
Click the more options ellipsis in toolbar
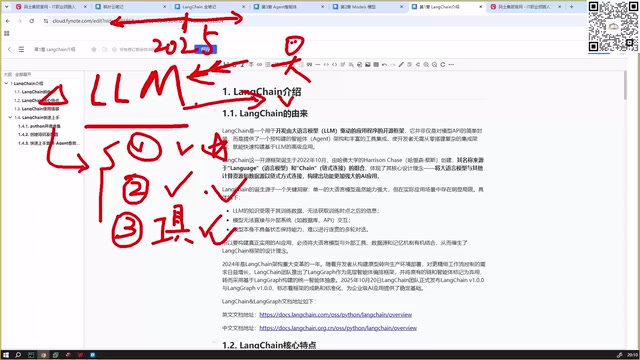pyautogui.click(x=451, y=64)
